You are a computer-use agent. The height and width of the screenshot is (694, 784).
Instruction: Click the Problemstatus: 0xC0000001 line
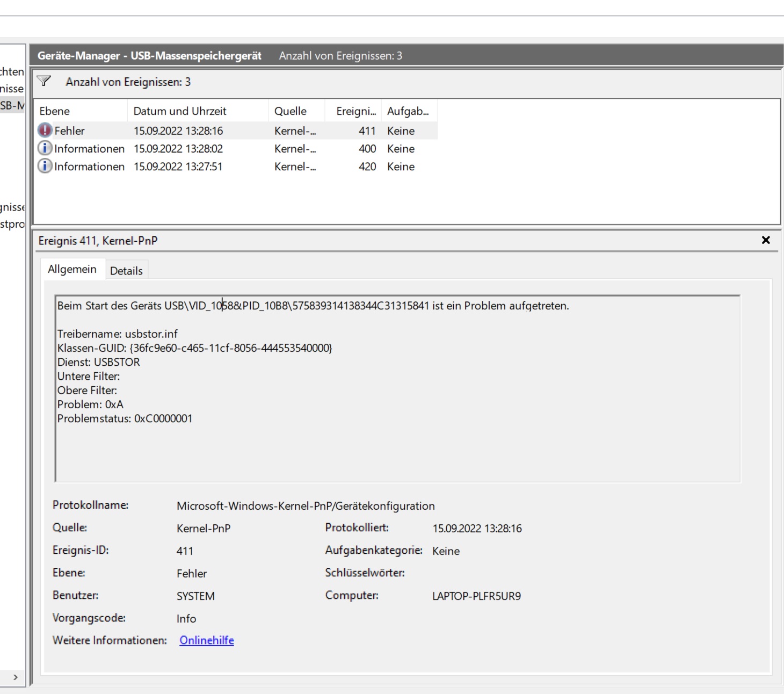[125, 418]
